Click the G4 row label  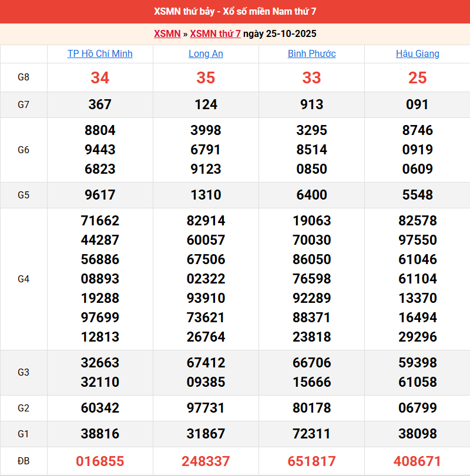(23, 279)
